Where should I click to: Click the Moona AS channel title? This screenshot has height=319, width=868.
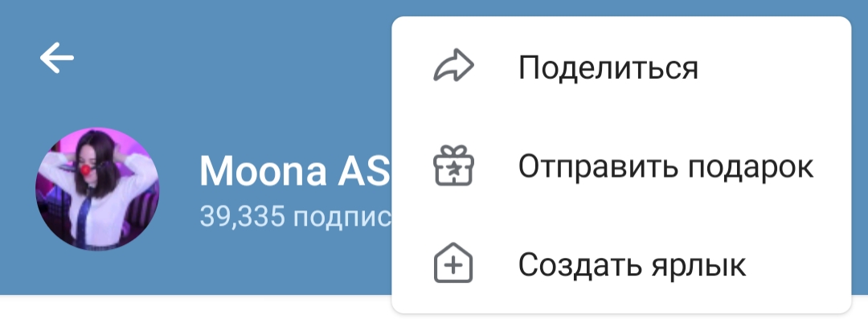pos(294,170)
